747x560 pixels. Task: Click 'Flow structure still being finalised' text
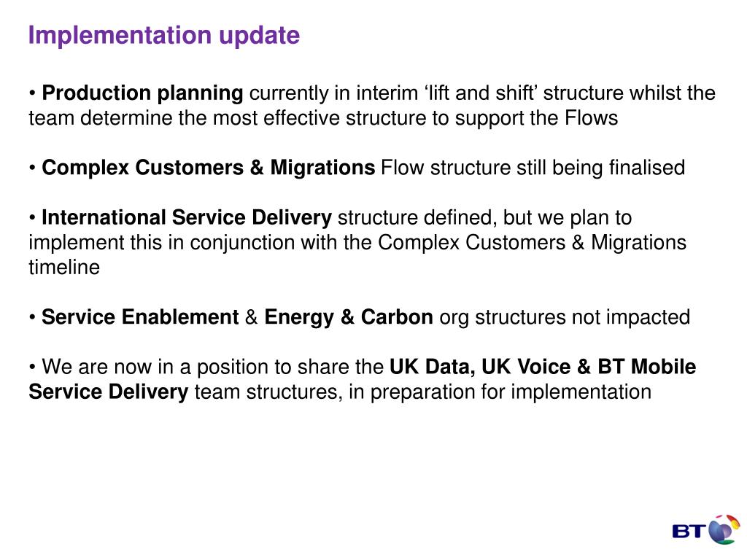[533, 168]
